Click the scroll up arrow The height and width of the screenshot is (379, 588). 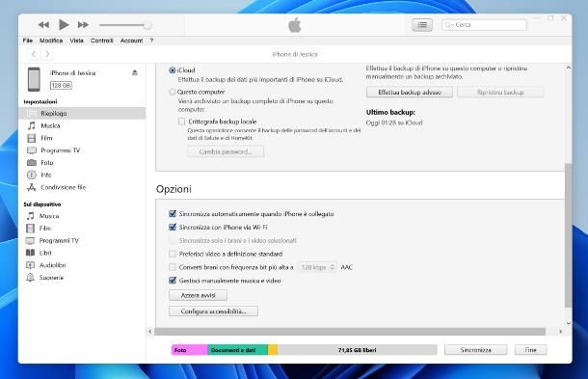tap(568, 68)
